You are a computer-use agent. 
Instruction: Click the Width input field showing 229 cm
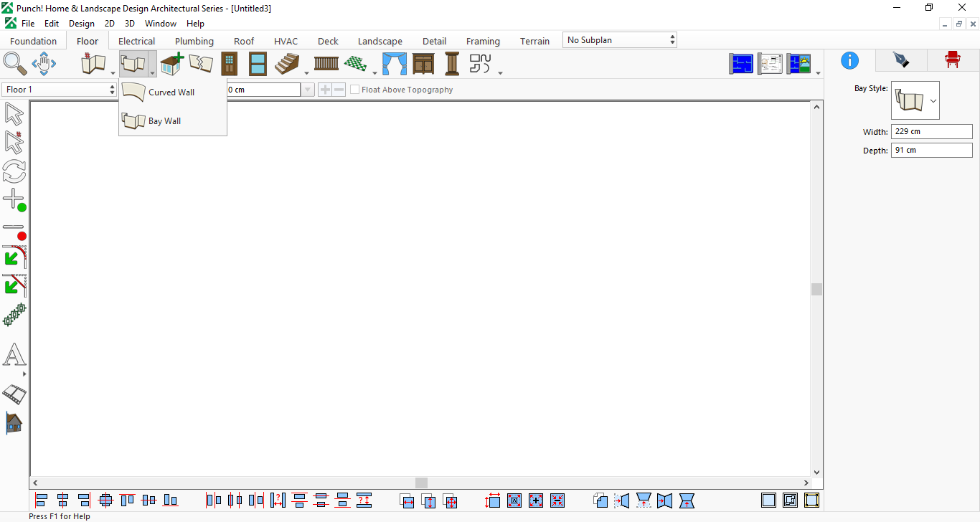931,132
